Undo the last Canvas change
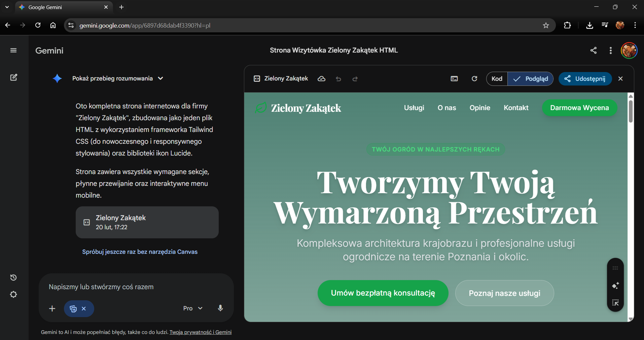644x340 pixels. (x=338, y=79)
